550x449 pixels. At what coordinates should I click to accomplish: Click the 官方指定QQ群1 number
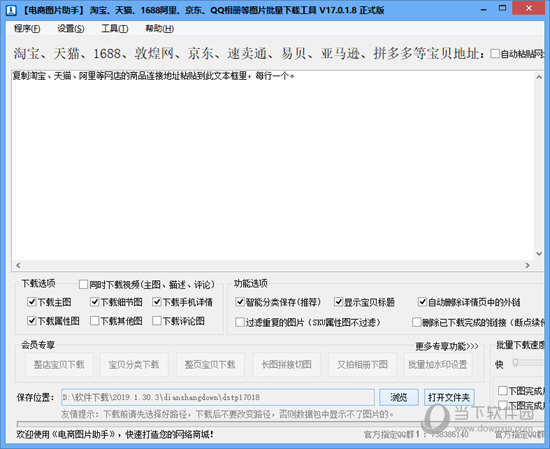(450, 434)
